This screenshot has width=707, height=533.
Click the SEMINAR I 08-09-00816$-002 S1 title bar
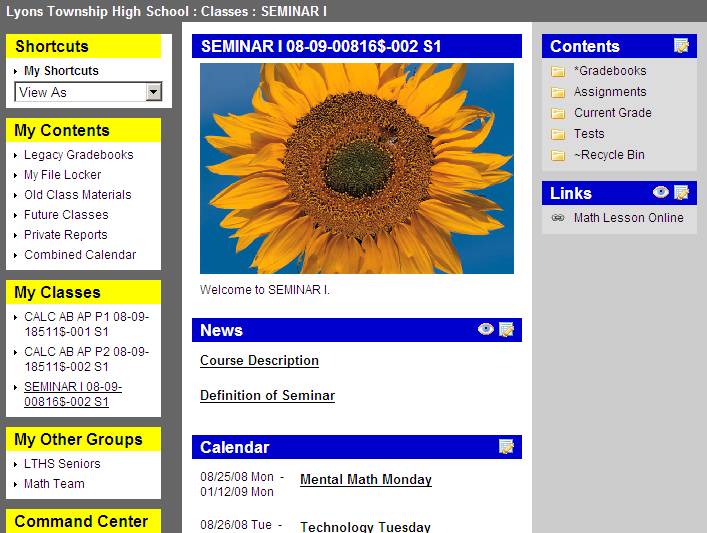click(x=357, y=46)
